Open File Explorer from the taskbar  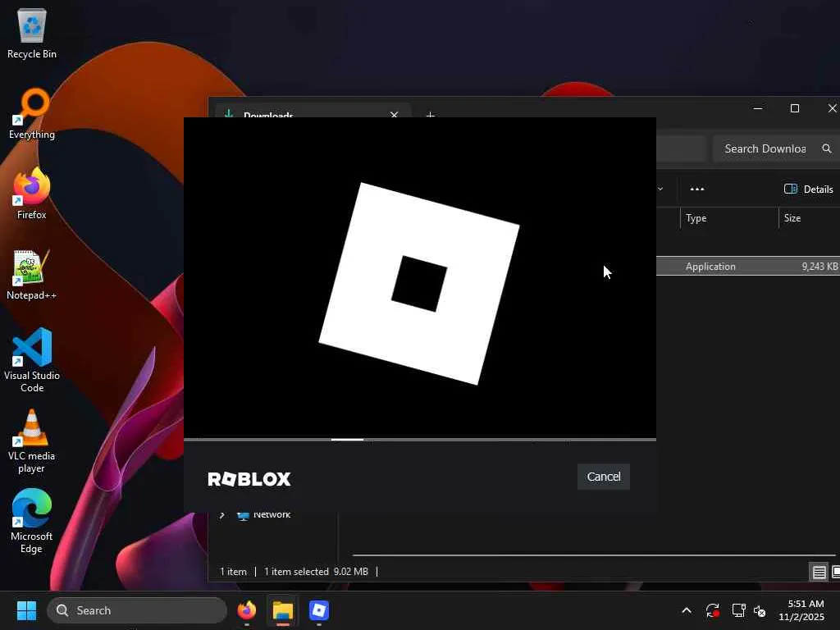pos(283,610)
